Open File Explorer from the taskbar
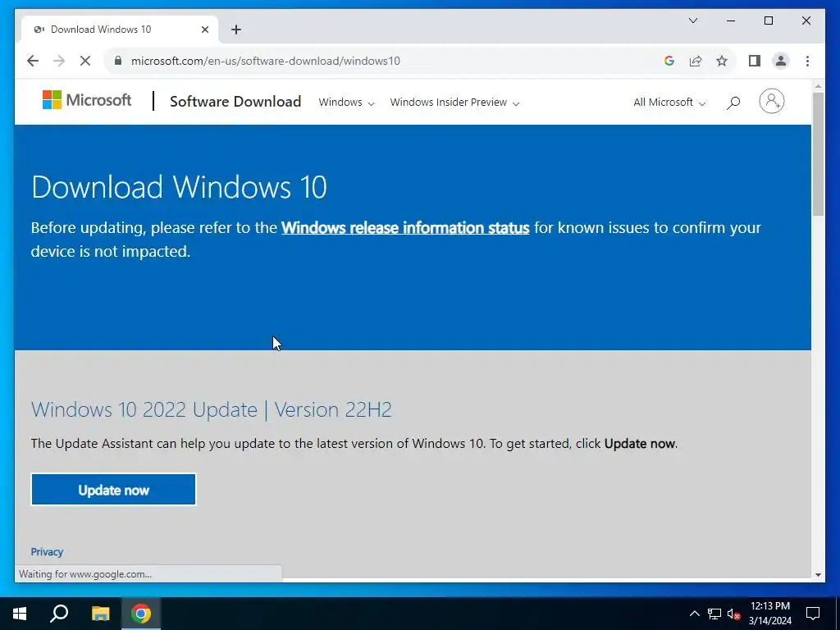The width and height of the screenshot is (840, 630). [100, 614]
